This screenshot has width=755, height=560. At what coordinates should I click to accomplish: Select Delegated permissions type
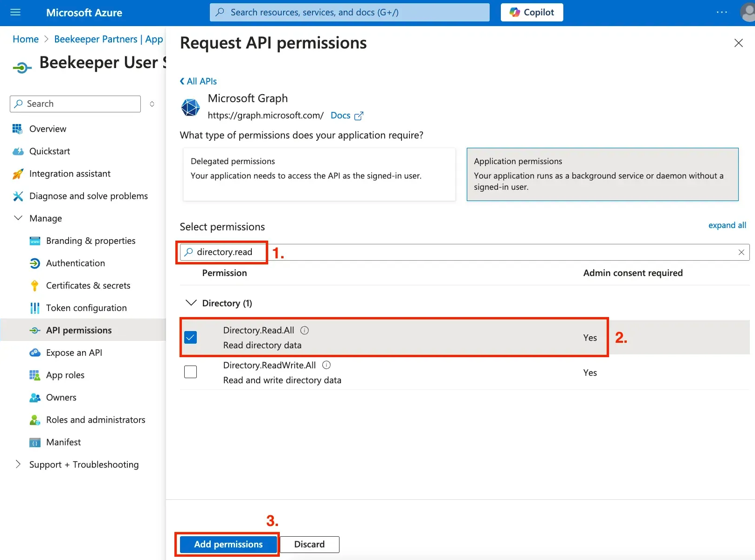pos(319,174)
